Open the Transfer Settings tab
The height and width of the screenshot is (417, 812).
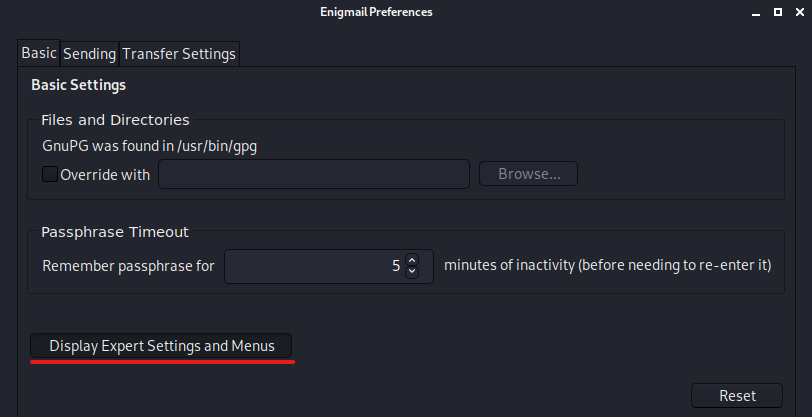pos(179,53)
